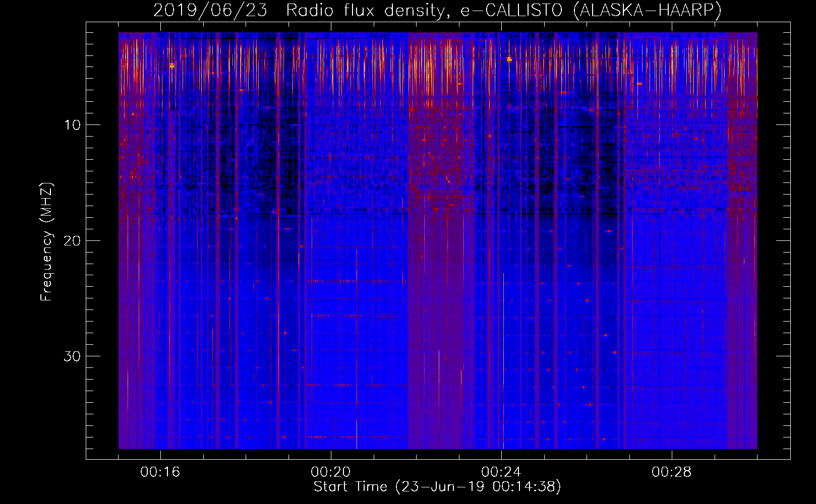
Task: Click the '00:20' time tick label
Action: (x=331, y=472)
